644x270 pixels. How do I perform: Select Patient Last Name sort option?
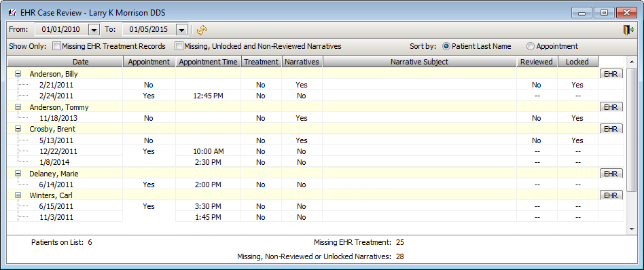click(x=446, y=46)
